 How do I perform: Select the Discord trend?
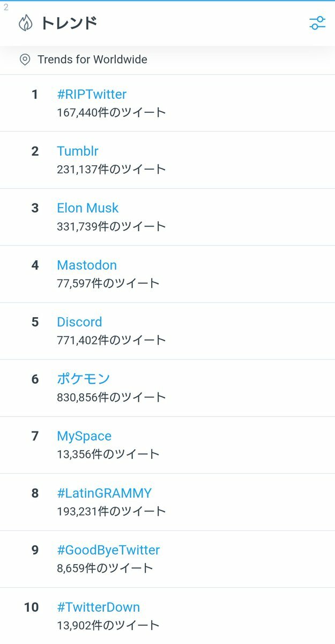click(x=79, y=322)
